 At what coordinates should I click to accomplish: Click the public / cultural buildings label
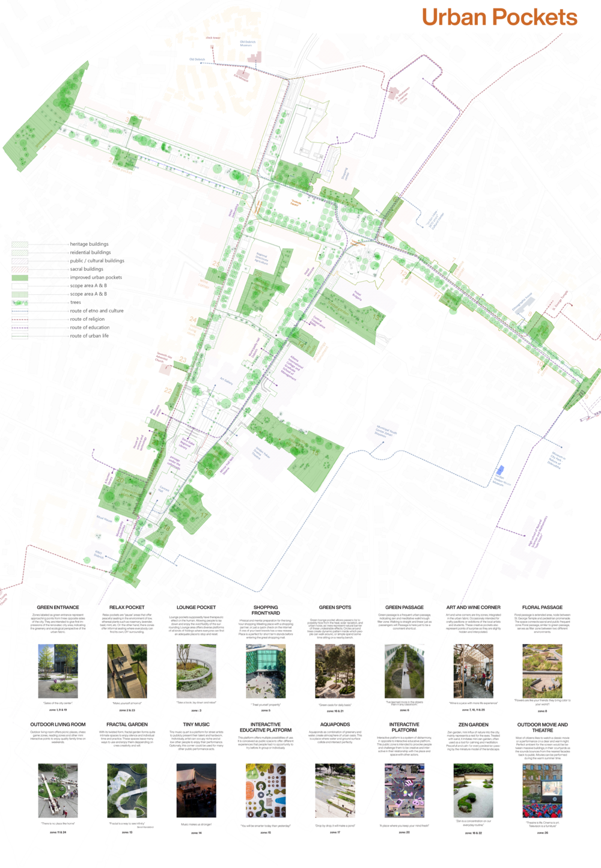click(97, 261)
